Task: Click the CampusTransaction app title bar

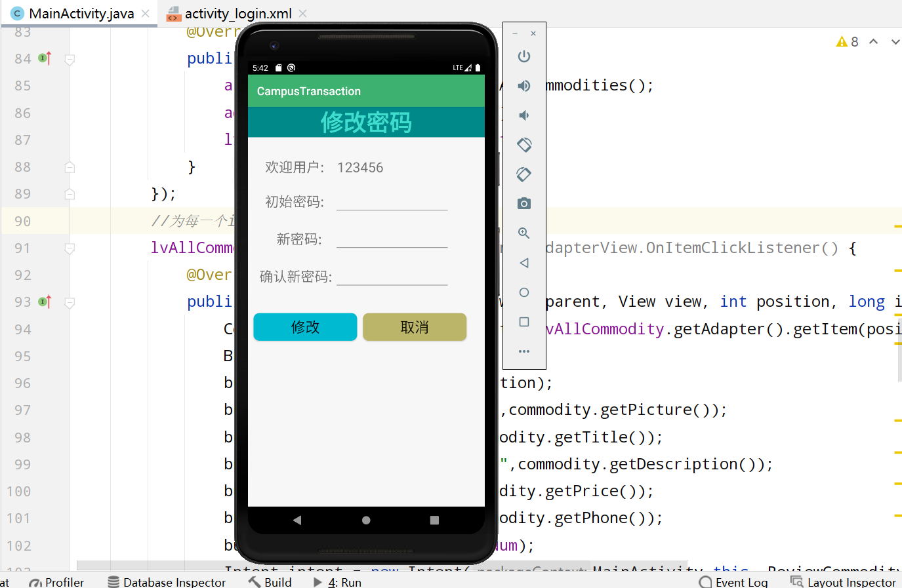Action: point(366,91)
